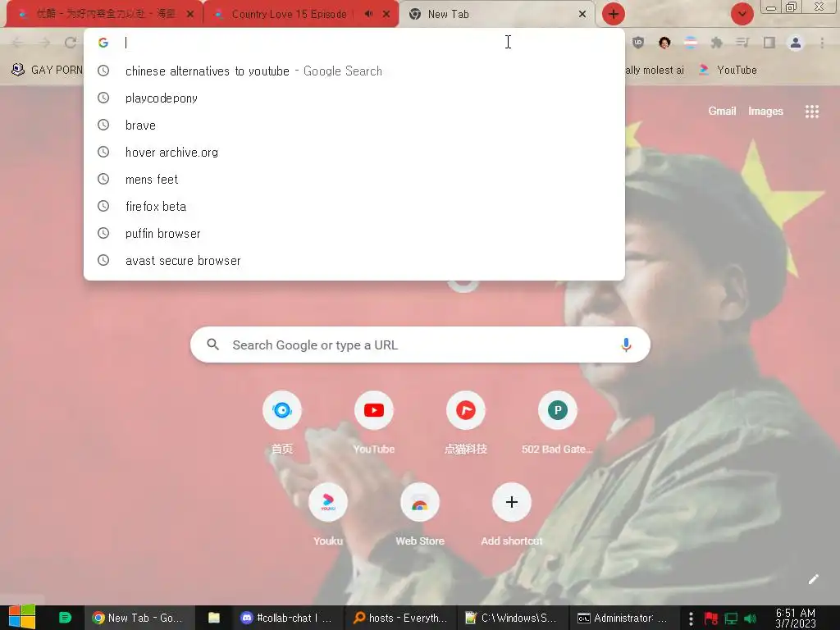840x630 pixels.
Task: Mute the Country Love 15 Episode tab audio
Action: [368, 14]
